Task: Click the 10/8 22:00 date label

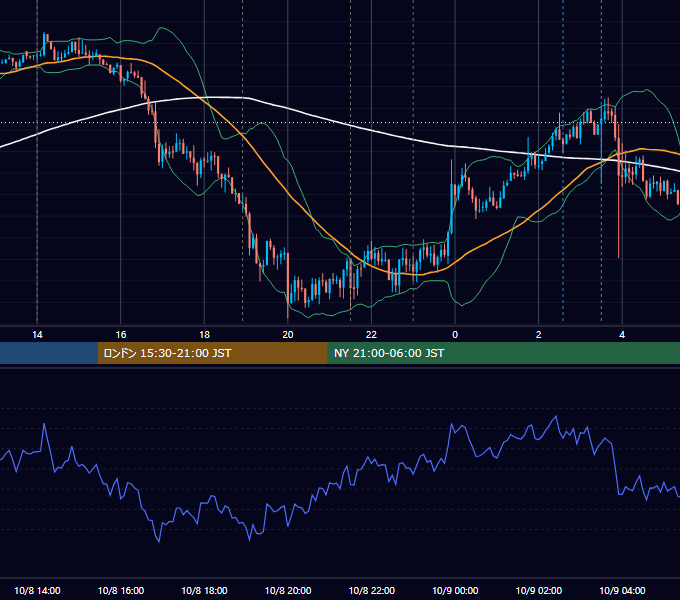Action: click(x=372, y=590)
